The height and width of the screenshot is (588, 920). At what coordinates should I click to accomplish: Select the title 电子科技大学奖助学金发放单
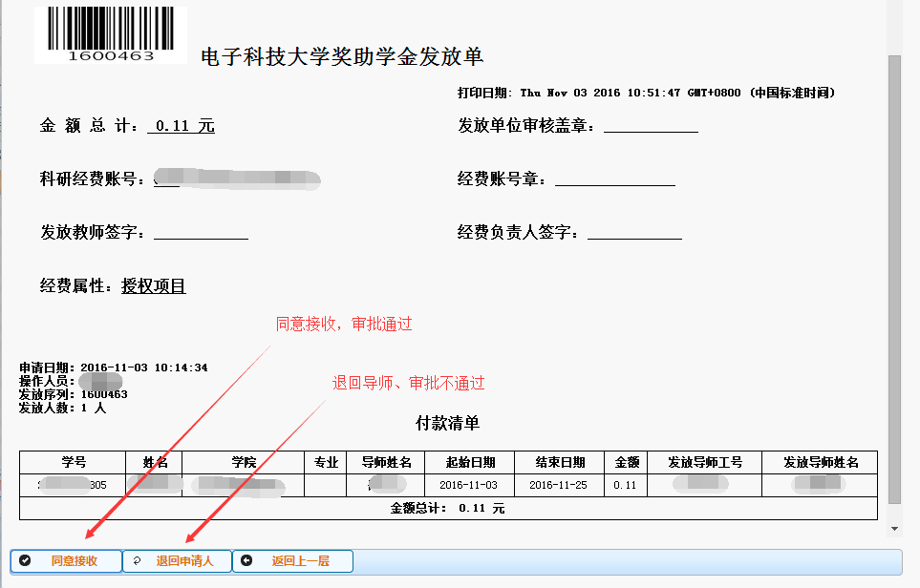(x=342, y=56)
